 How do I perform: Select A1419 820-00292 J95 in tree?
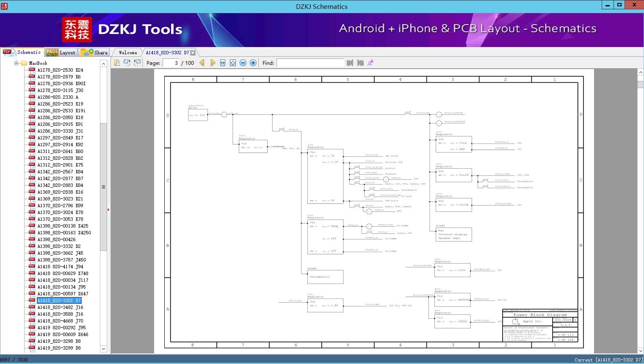click(x=61, y=328)
